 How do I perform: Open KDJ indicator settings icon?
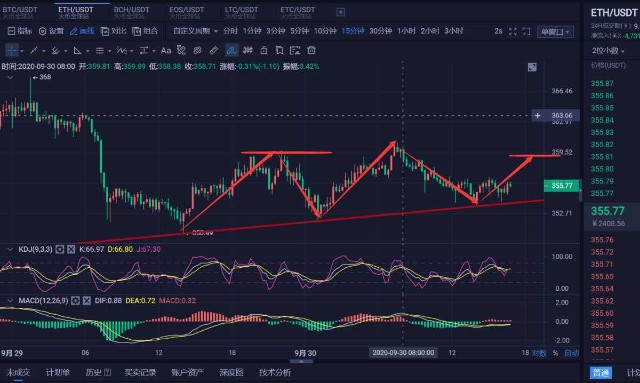pos(60,249)
